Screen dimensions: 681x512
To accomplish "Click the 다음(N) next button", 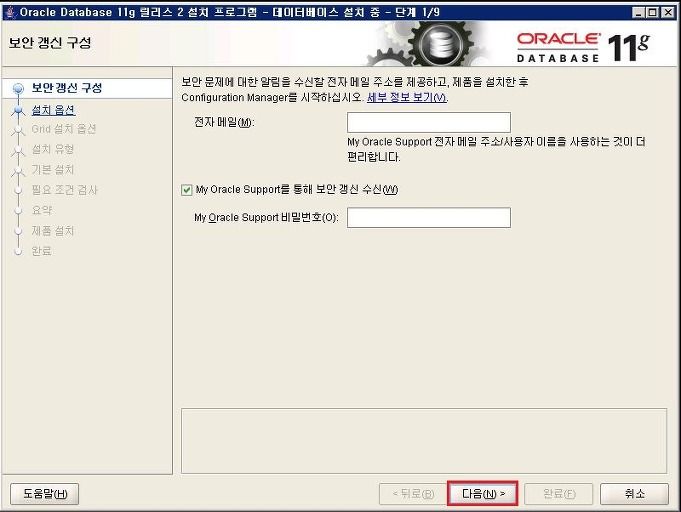I will coord(483,494).
